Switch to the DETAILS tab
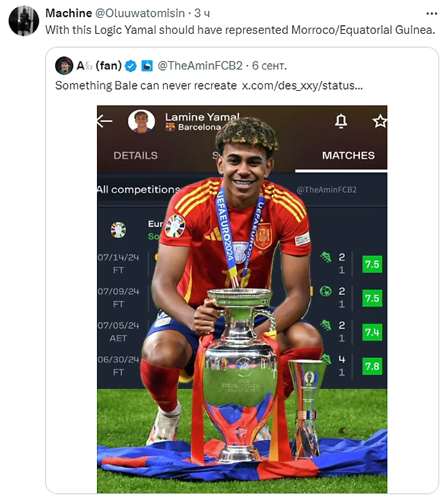448x501 pixels. click(136, 155)
